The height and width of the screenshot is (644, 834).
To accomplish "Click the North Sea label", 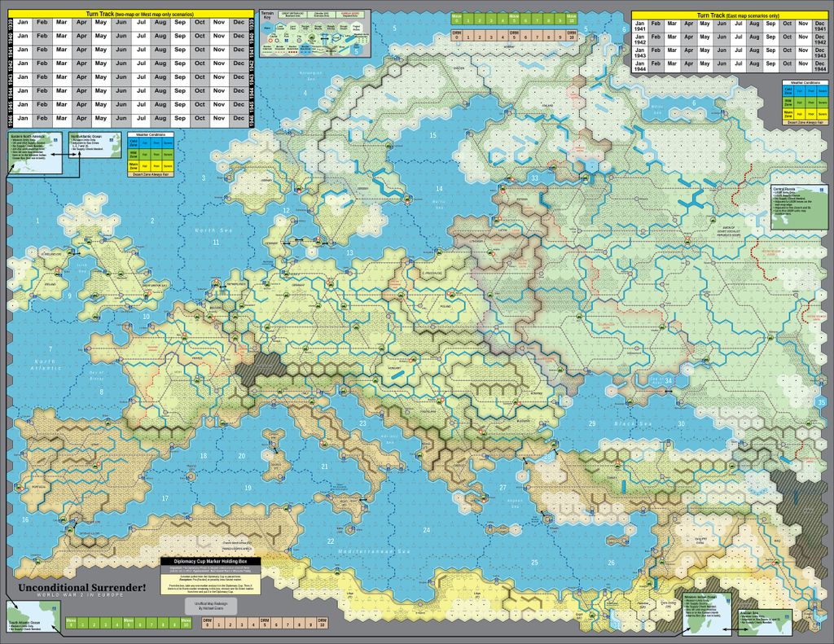I will pyautogui.click(x=213, y=230).
